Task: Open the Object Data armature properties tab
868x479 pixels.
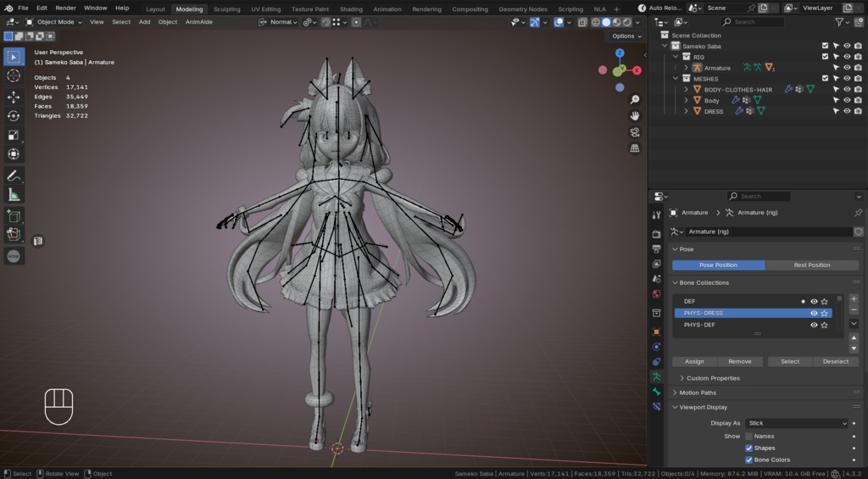Action: tap(657, 376)
